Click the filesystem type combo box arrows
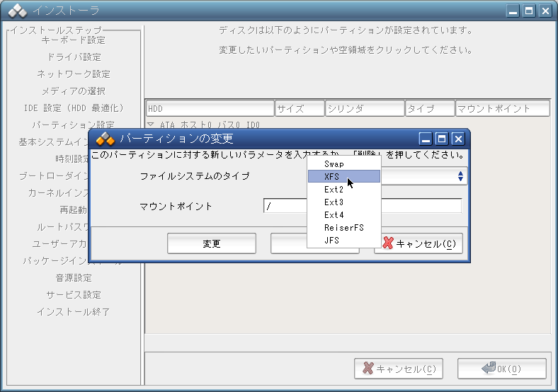Viewport: 558px width, 392px height. click(460, 176)
